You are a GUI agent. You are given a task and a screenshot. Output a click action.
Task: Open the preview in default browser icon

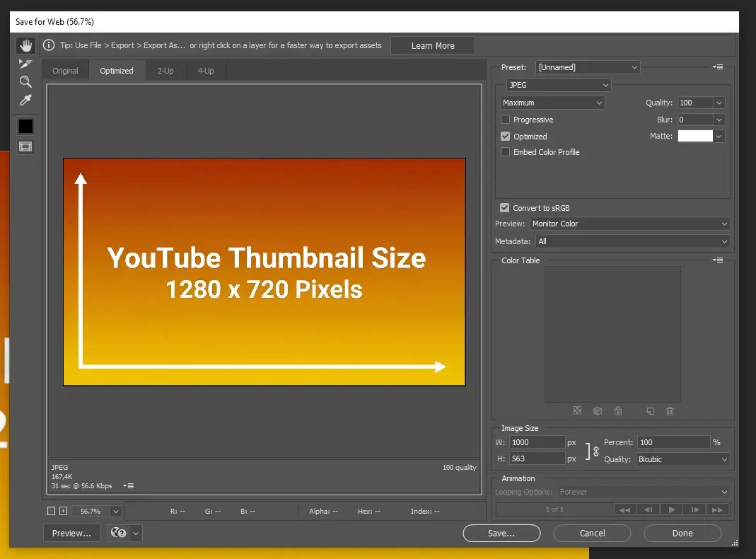pyautogui.click(x=119, y=533)
